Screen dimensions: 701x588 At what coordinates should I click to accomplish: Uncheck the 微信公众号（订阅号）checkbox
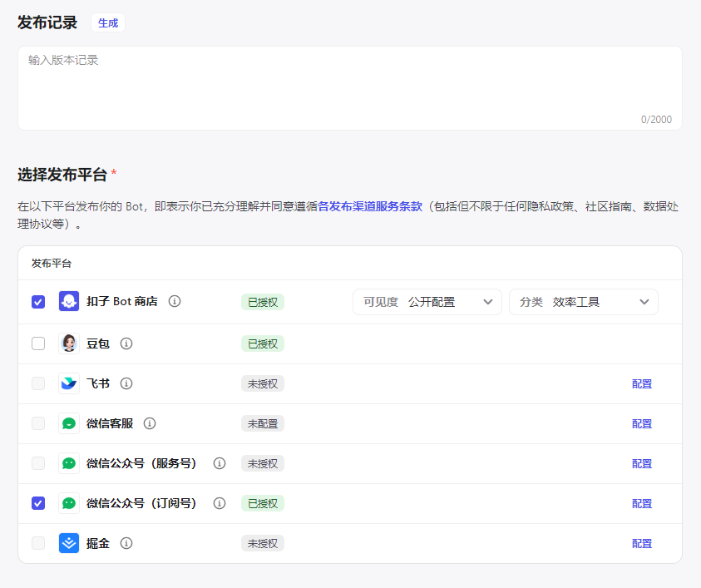click(x=38, y=503)
